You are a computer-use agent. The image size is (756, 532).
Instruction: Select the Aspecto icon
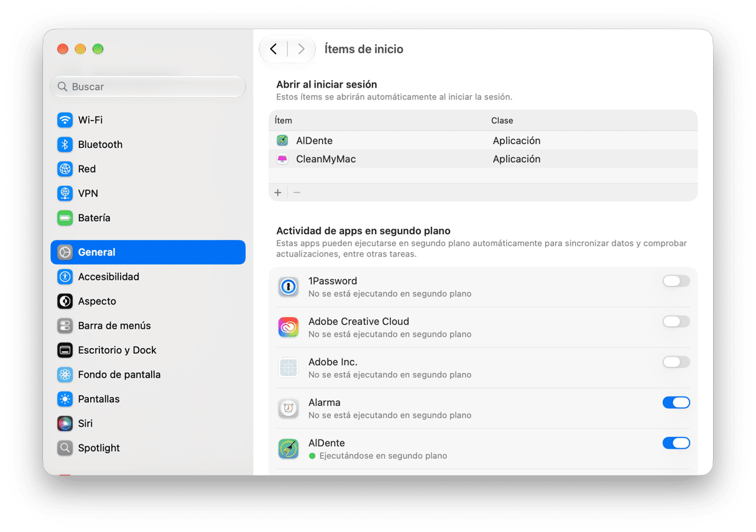[x=65, y=301]
